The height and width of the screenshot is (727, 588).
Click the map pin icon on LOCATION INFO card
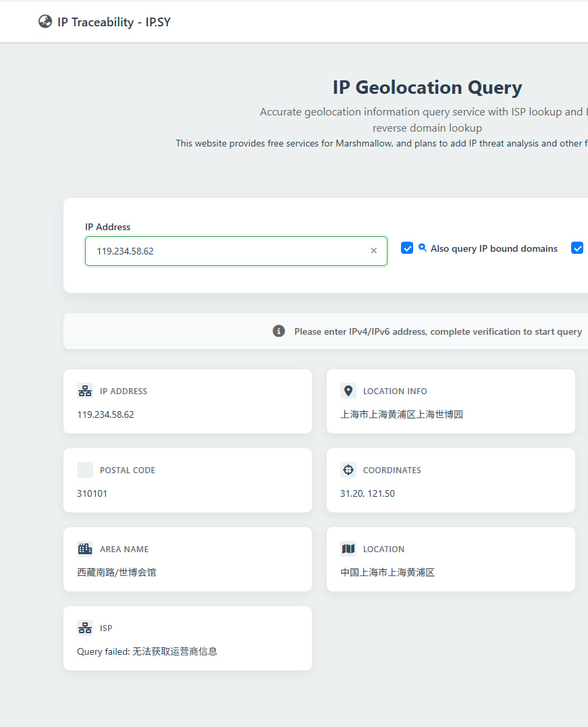[348, 391]
